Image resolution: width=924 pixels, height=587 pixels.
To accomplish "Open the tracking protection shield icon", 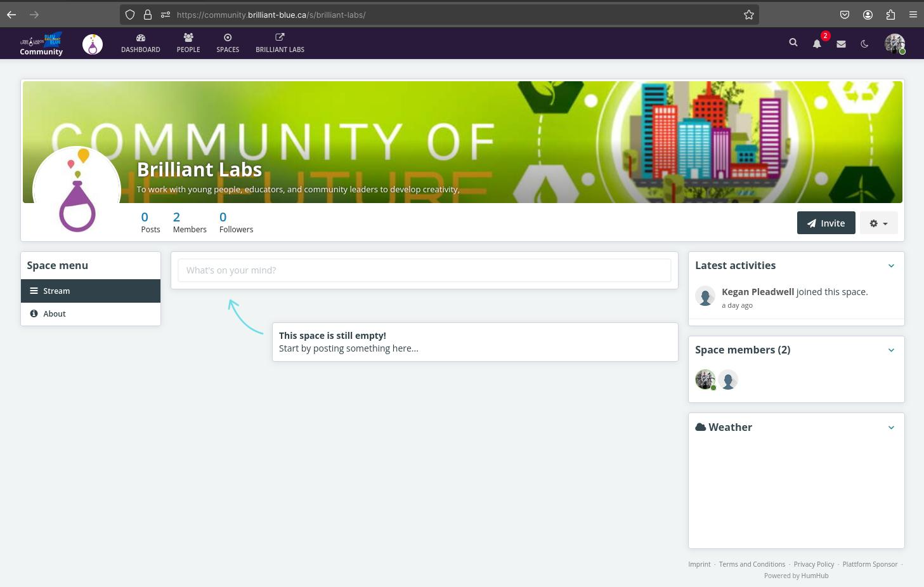I will point(130,15).
